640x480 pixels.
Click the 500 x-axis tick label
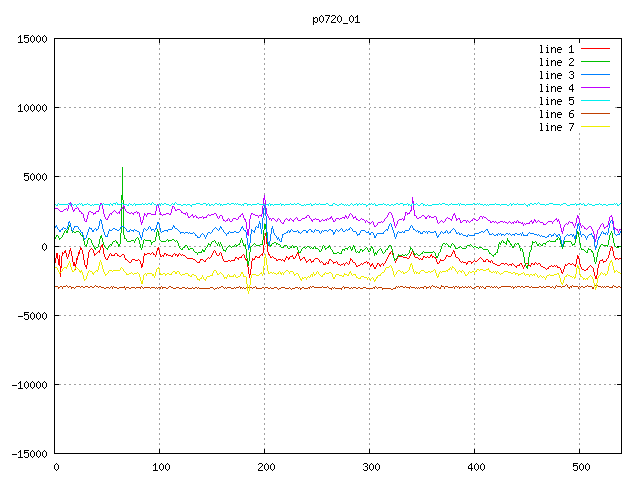(x=580, y=467)
